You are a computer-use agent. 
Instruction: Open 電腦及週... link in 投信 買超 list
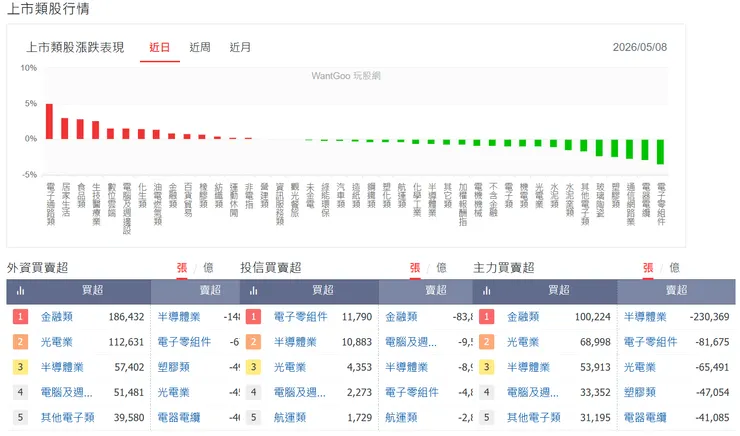(x=300, y=392)
